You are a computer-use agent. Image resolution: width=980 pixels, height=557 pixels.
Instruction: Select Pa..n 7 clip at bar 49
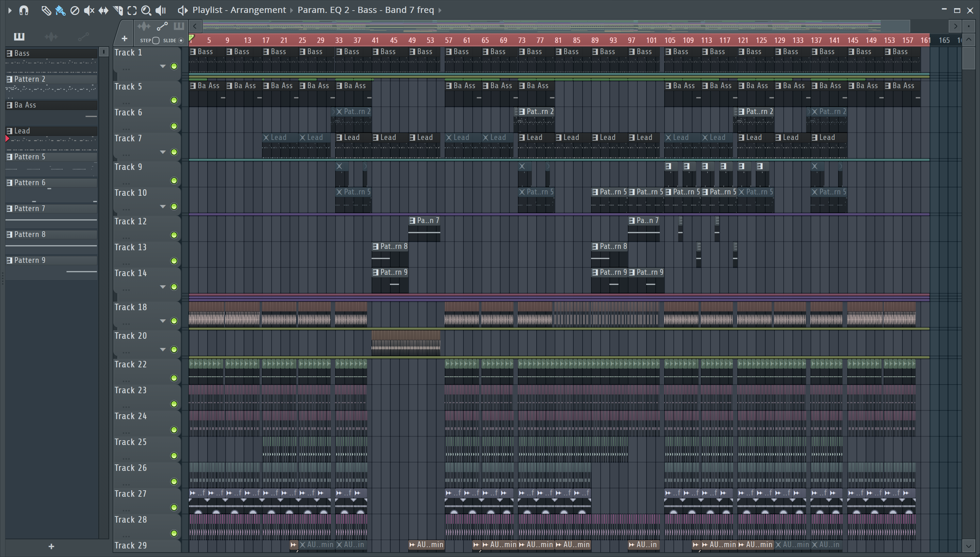424,229
